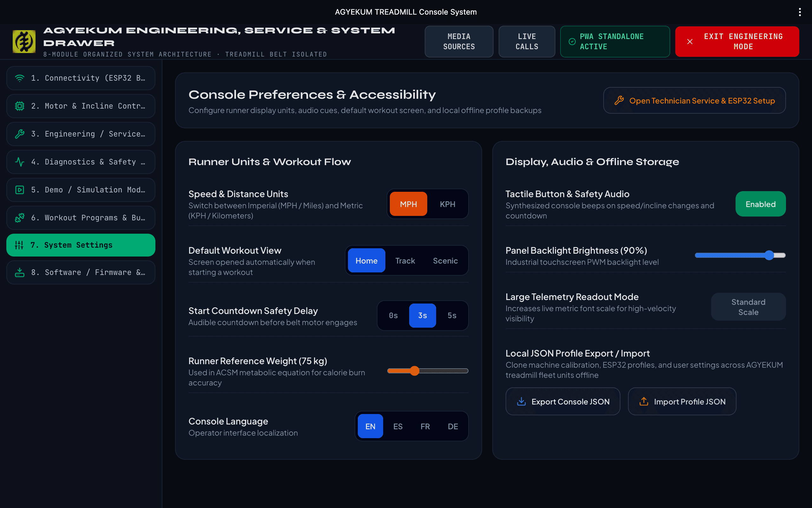Select MPH speed units

(x=408, y=204)
